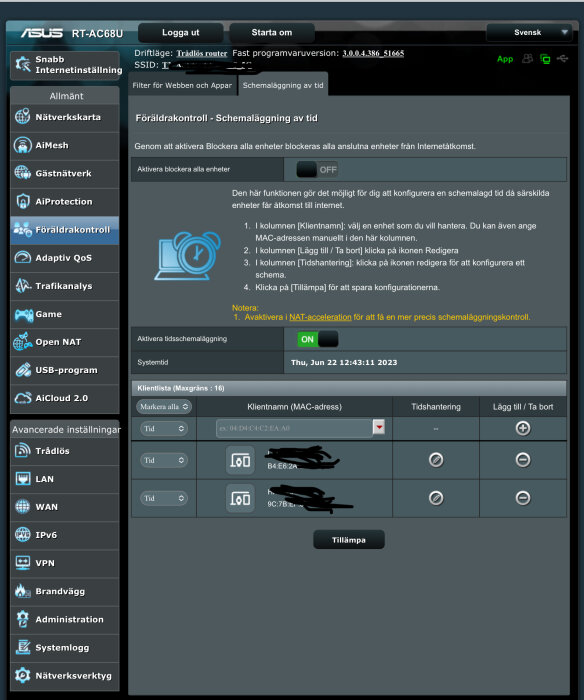The height and width of the screenshot is (700, 584).
Task: Edit schedule for client B4:E6:2A
Action: [x=436, y=460]
